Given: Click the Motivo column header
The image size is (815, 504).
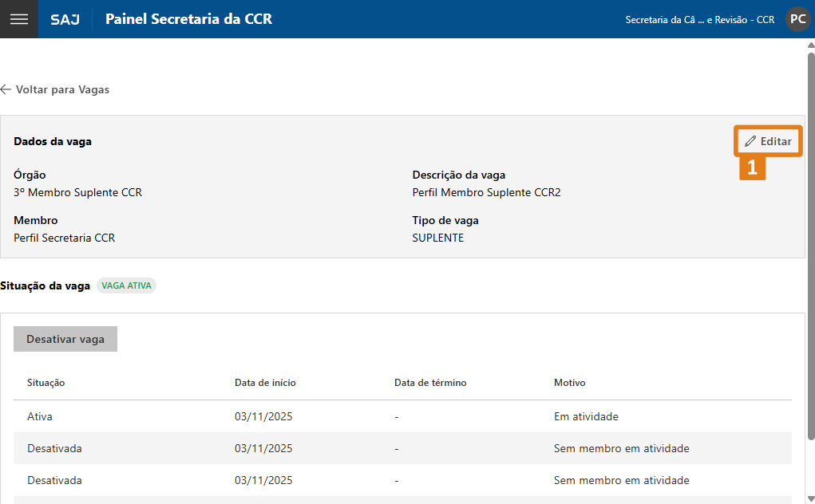Looking at the screenshot, I should coord(570,383).
